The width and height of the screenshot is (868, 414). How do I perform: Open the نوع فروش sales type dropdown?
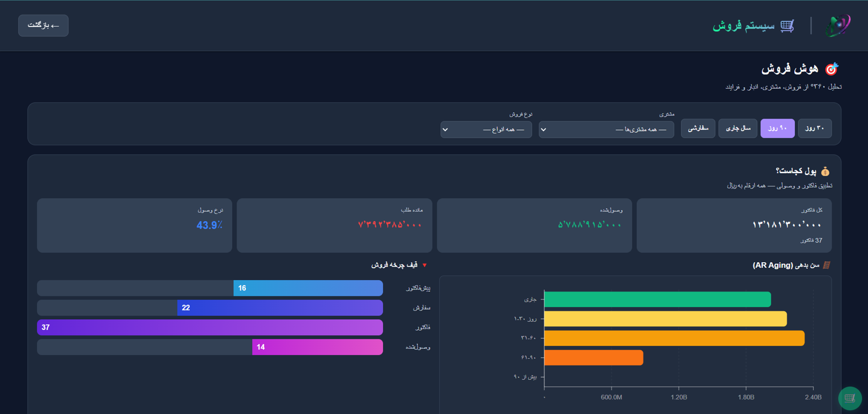coord(486,130)
